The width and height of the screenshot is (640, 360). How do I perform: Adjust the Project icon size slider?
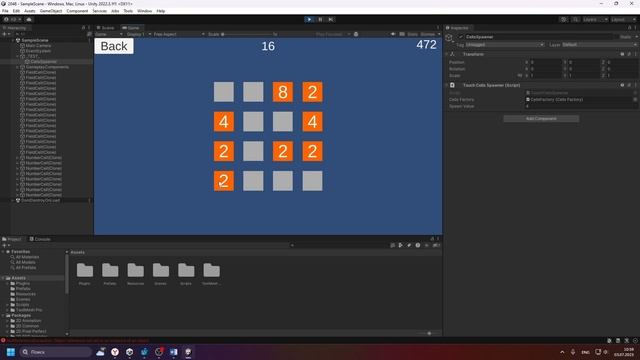[x=429, y=333]
